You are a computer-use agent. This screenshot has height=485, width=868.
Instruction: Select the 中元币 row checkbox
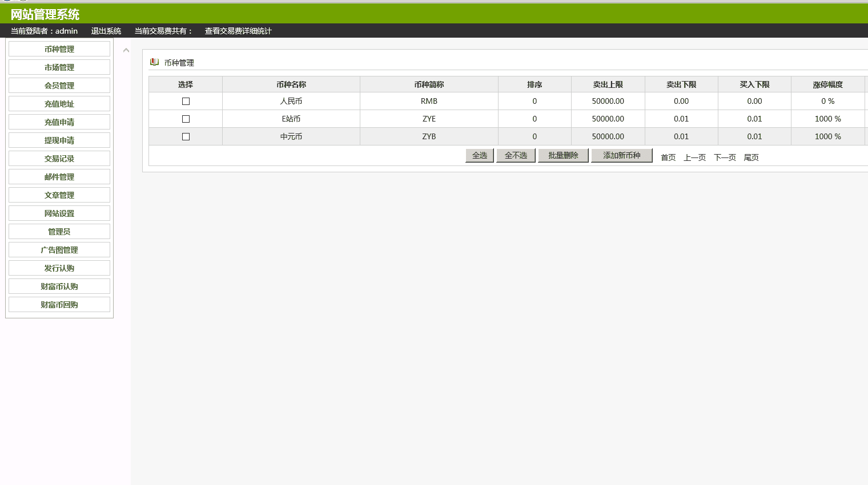pyautogui.click(x=186, y=136)
